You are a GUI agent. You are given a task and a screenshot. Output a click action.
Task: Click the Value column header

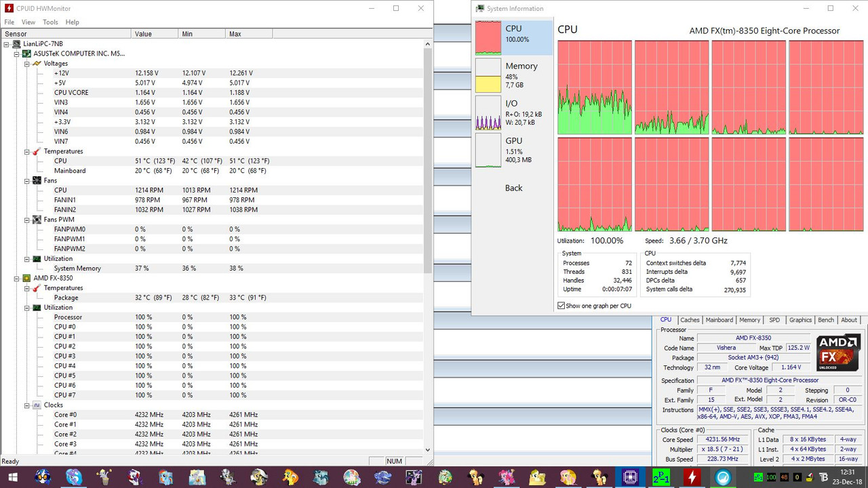155,33
